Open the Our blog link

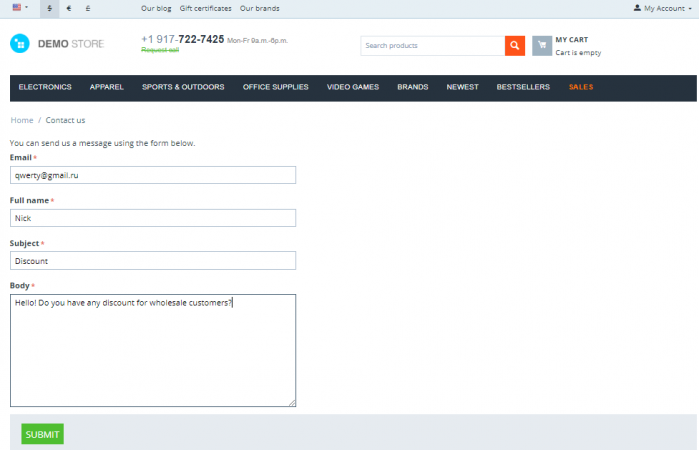point(156,8)
